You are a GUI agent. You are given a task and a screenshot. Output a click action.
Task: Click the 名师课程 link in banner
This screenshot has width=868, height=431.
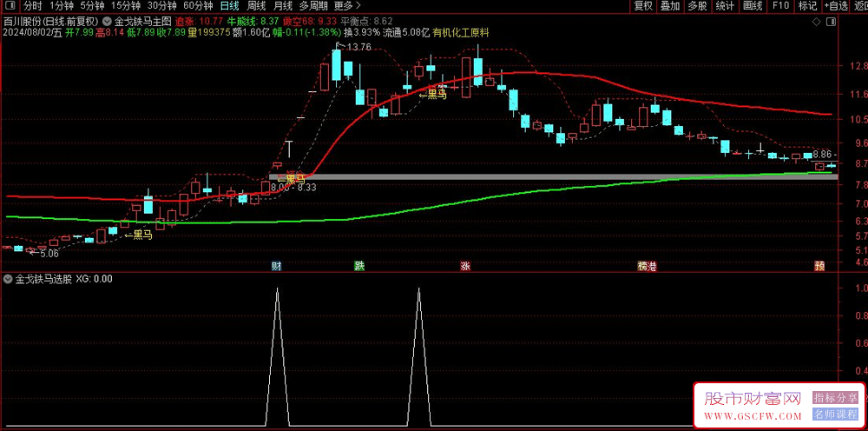834,414
